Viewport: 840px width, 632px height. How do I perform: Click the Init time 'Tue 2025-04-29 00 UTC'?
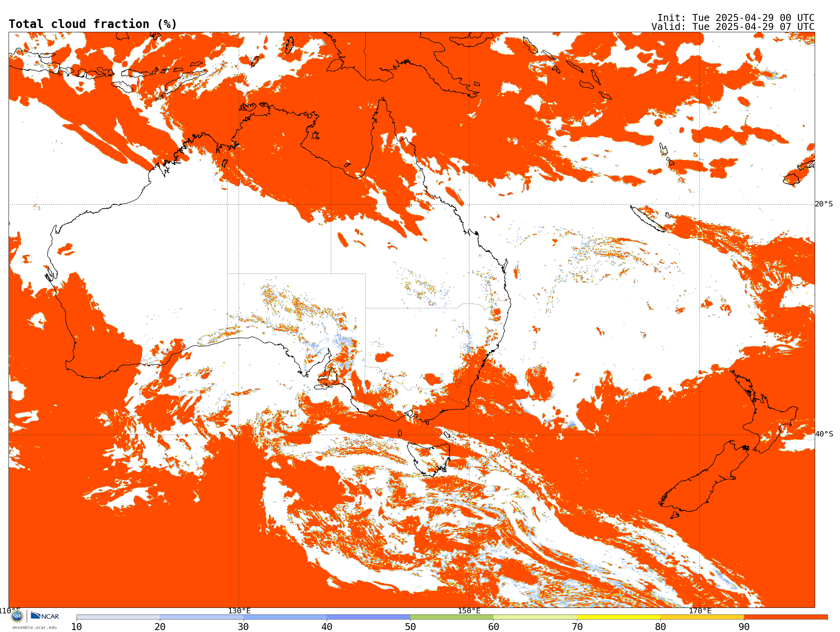(x=753, y=18)
